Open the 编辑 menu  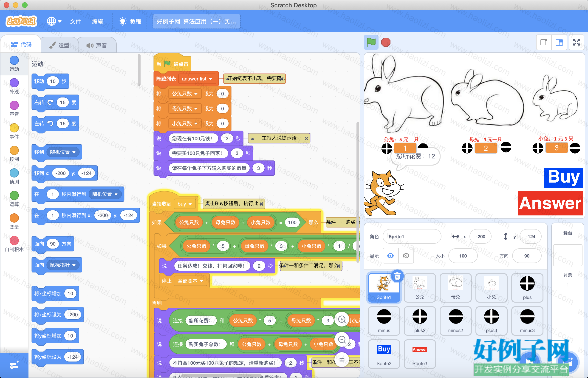(x=97, y=21)
